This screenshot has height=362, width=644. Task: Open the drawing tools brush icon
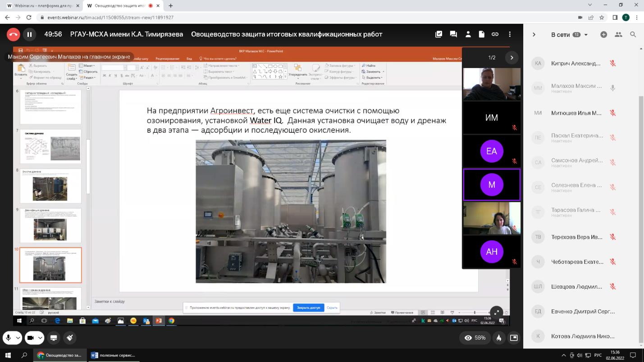[x=70, y=338]
